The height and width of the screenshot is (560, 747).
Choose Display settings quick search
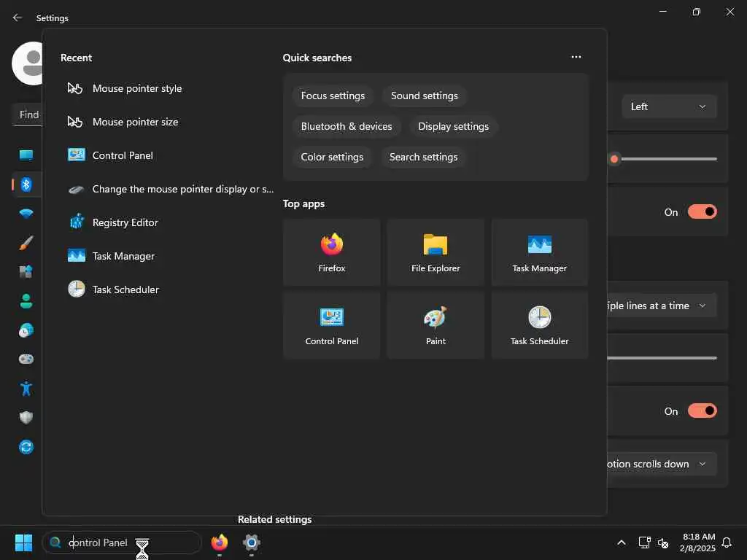click(x=453, y=126)
